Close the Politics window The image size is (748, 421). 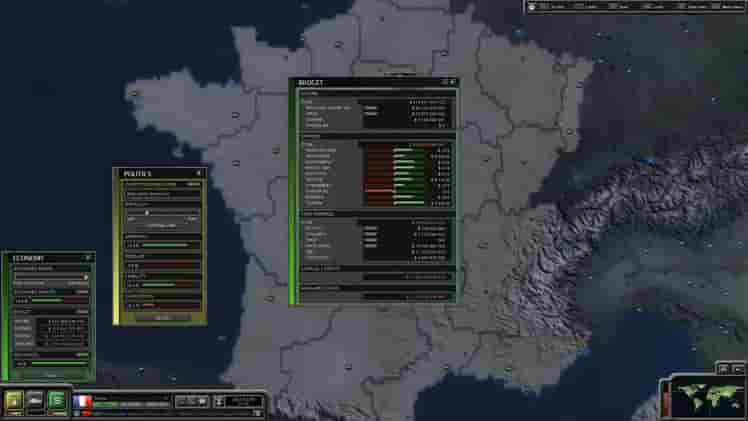click(199, 173)
